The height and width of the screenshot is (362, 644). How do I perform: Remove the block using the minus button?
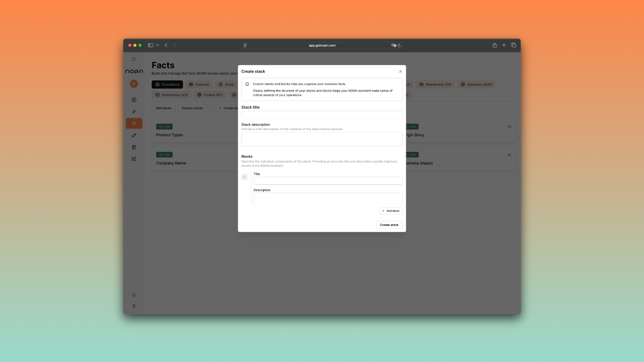pos(244,177)
